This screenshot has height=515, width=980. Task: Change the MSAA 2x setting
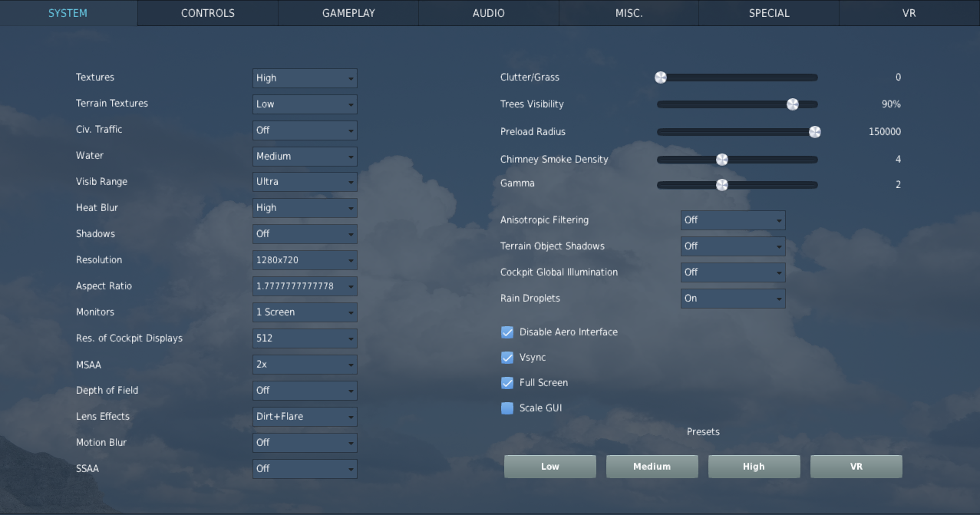(305, 365)
